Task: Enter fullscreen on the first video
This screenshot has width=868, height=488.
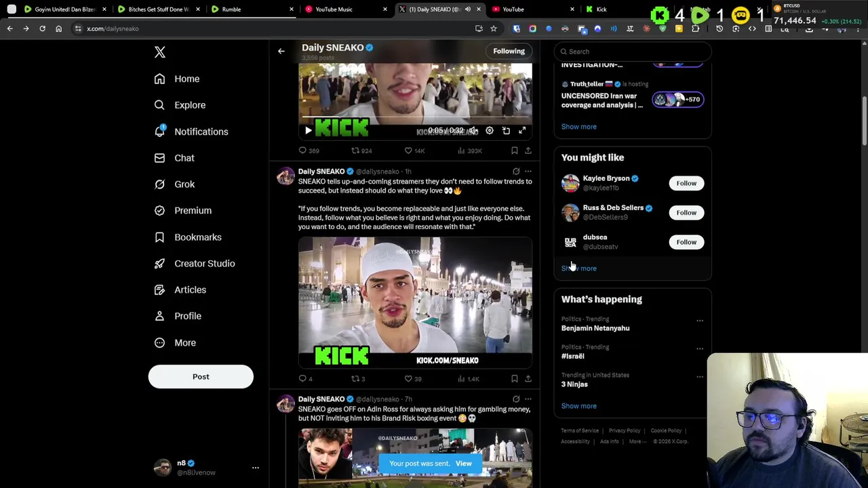Action: (522, 131)
